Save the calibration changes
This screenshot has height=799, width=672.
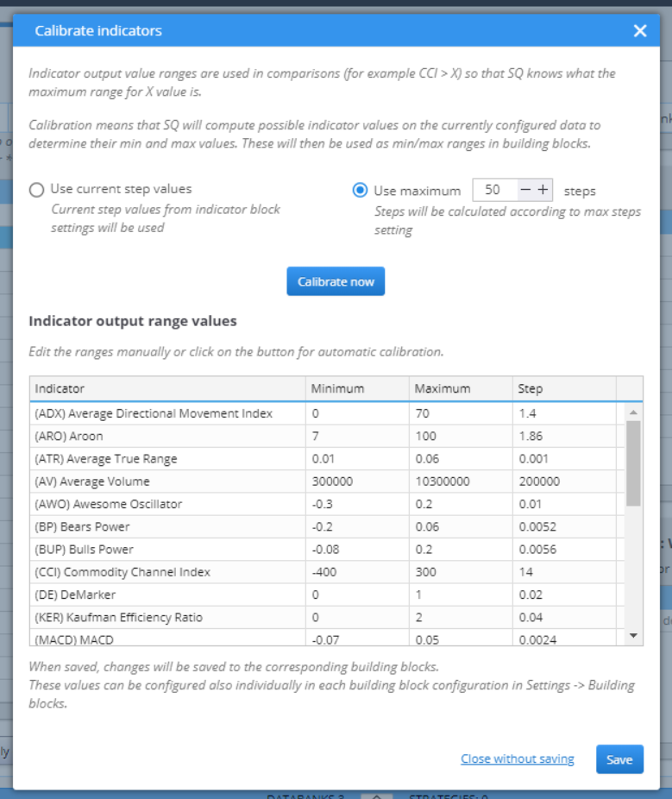(619, 759)
